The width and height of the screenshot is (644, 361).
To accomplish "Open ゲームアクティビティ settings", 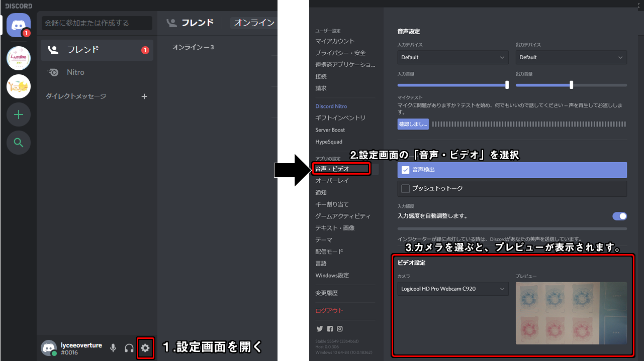I will click(x=343, y=216).
